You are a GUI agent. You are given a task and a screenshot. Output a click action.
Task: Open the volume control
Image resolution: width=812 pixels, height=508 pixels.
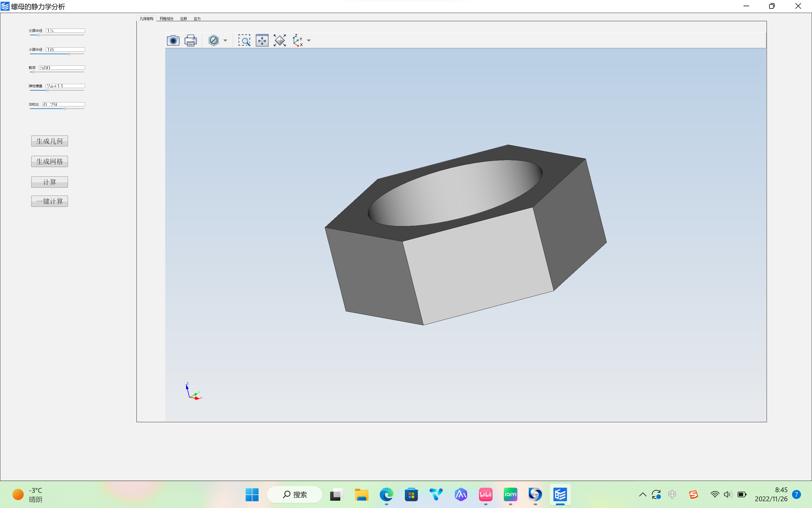727,494
